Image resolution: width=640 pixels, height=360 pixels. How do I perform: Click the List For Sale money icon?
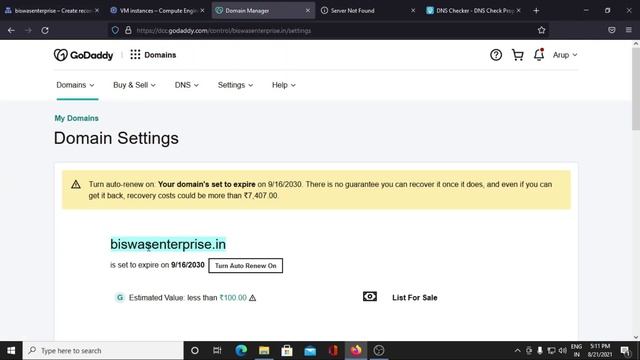pyautogui.click(x=370, y=297)
